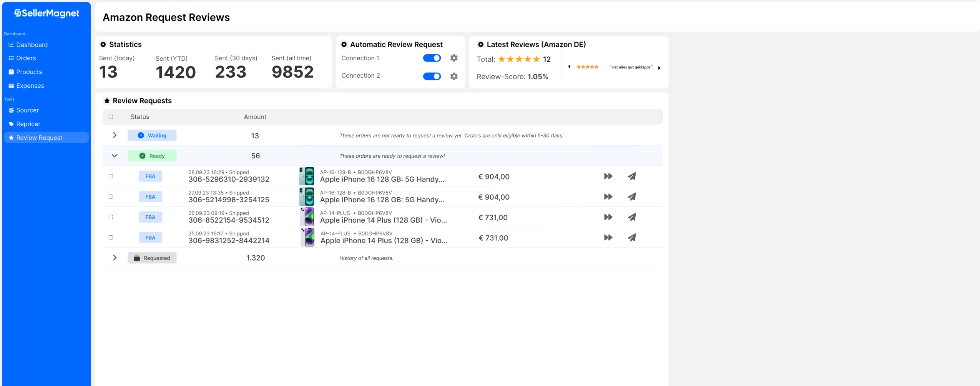Image resolution: width=980 pixels, height=386 pixels.
Task: Click order number 306-8522154-9534512
Action: (229, 220)
